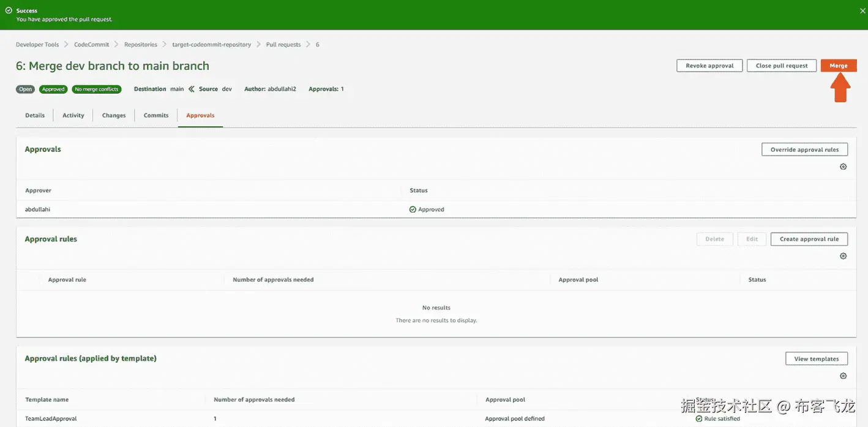Click source branch dev
The width and height of the screenshot is (868, 427).
coord(226,89)
